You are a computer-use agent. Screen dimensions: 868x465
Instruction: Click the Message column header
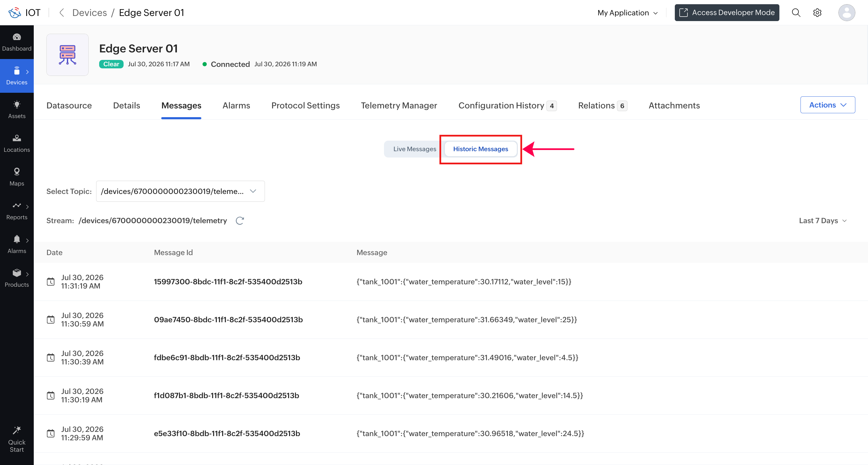pos(372,253)
